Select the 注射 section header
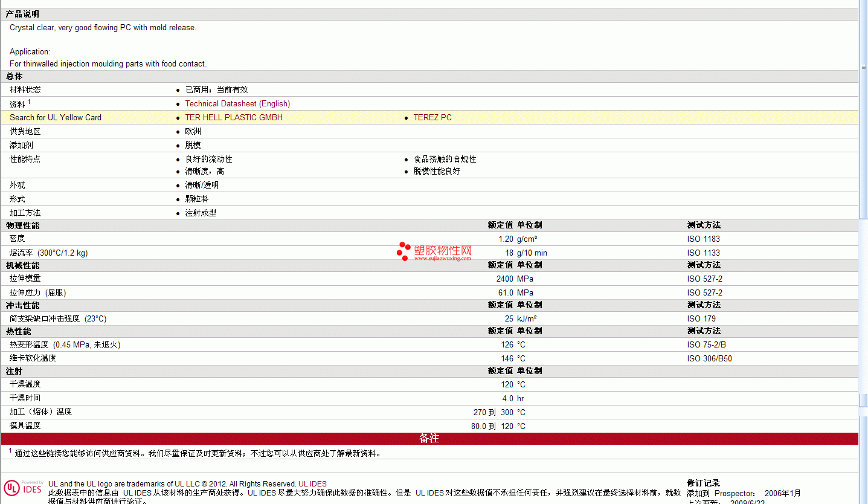This screenshot has height=504, width=868. click(14, 371)
